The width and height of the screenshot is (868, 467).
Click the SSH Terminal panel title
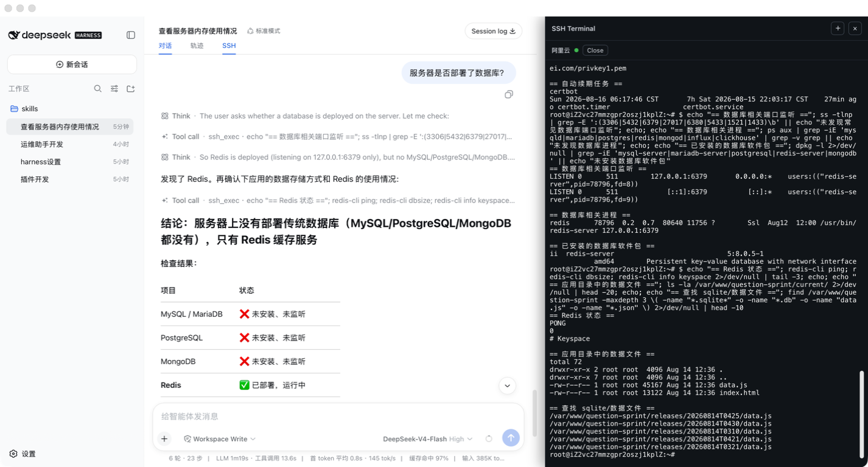coord(573,29)
